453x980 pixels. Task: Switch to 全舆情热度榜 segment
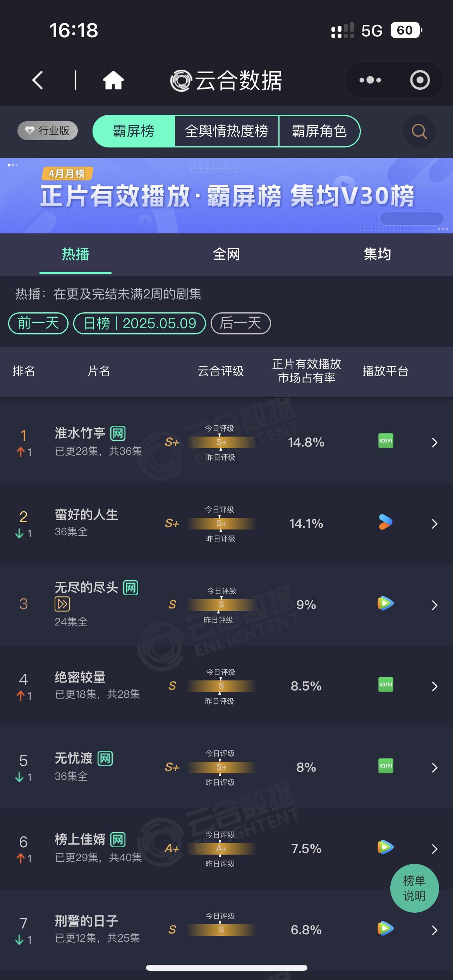tap(226, 131)
